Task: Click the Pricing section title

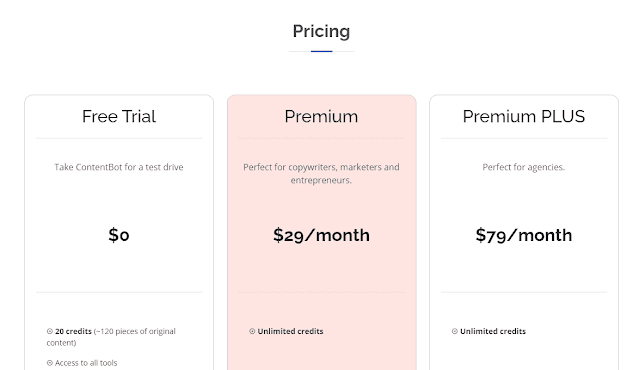Action: click(x=322, y=31)
